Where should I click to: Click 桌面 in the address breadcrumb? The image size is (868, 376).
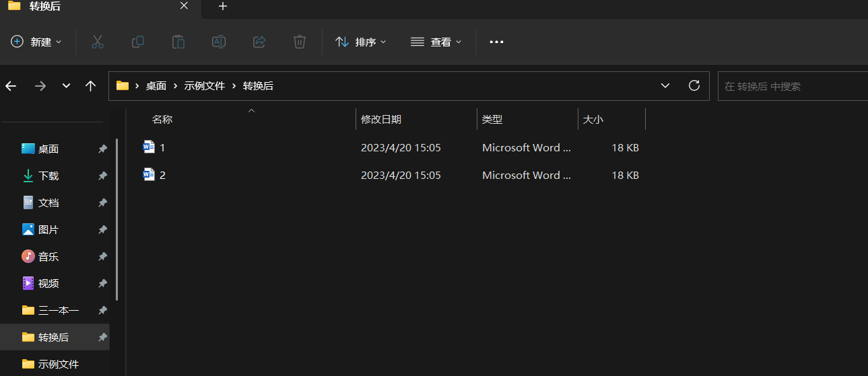[x=156, y=86]
